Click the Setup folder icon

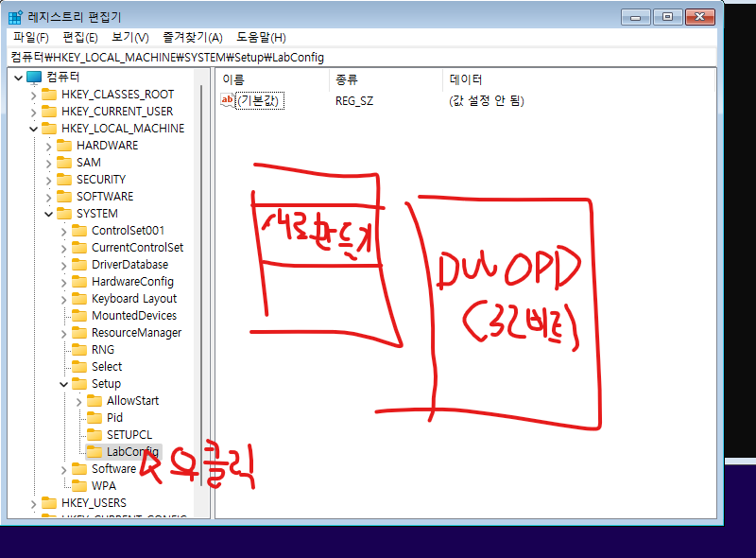(79, 383)
